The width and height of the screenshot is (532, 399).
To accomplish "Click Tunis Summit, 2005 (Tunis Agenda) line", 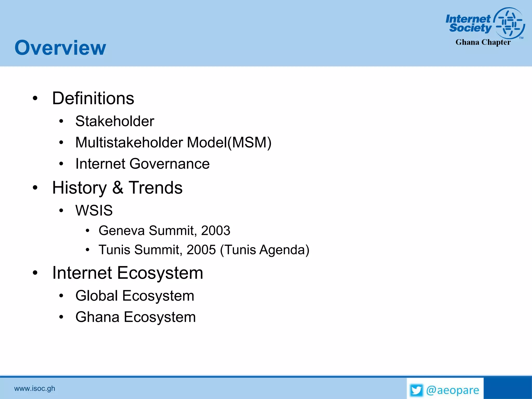I will point(204,250).
